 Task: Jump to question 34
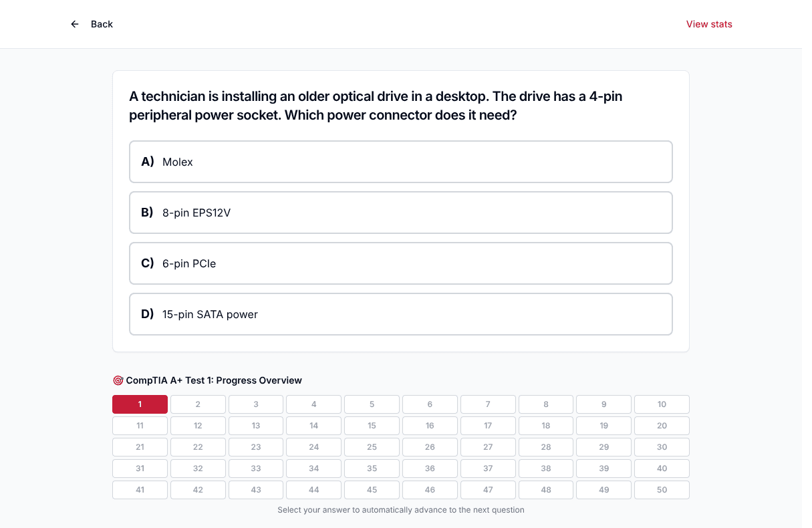pyautogui.click(x=314, y=469)
